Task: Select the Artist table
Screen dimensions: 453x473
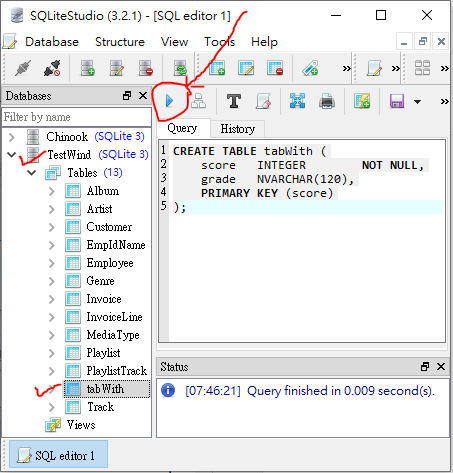Action: [x=99, y=209]
